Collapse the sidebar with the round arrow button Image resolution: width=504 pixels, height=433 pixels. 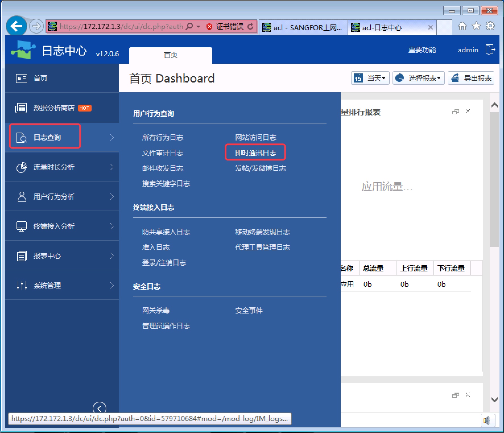[100, 409]
